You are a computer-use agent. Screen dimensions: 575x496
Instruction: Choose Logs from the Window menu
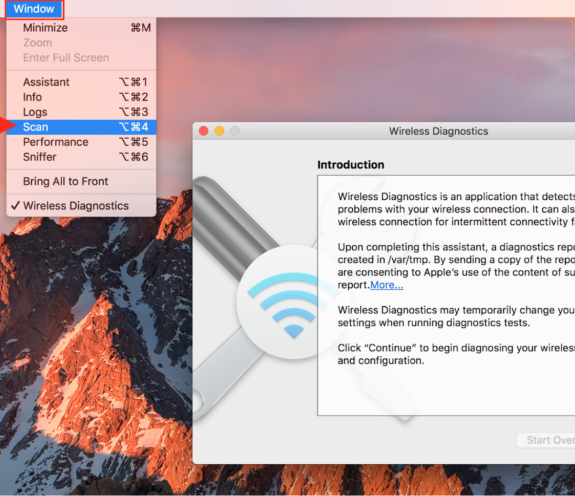(81, 112)
